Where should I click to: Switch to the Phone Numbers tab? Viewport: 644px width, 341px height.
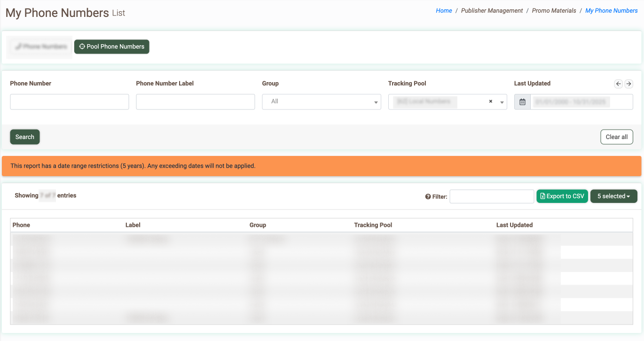click(40, 47)
